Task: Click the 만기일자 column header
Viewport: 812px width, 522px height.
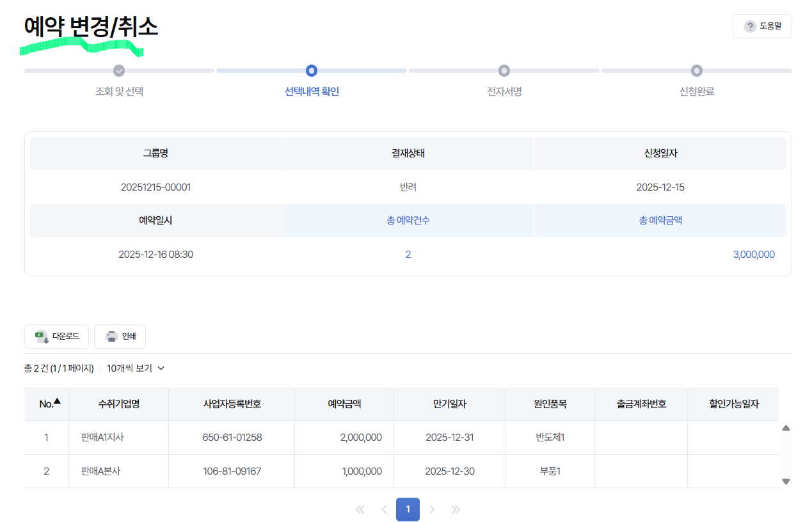Action: click(x=450, y=404)
